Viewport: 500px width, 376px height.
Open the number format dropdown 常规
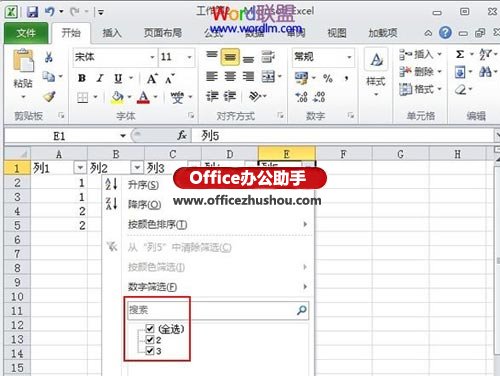click(x=349, y=57)
